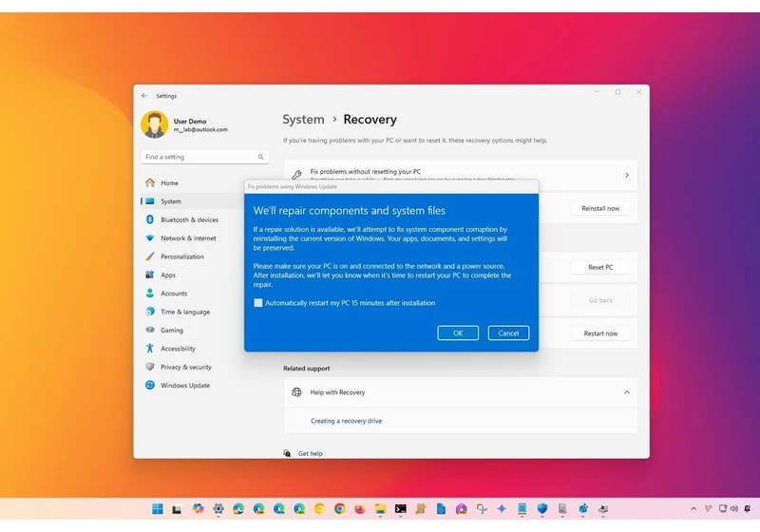The image size is (760, 532).
Task: Confirm the repair with OK
Action: tap(458, 332)
